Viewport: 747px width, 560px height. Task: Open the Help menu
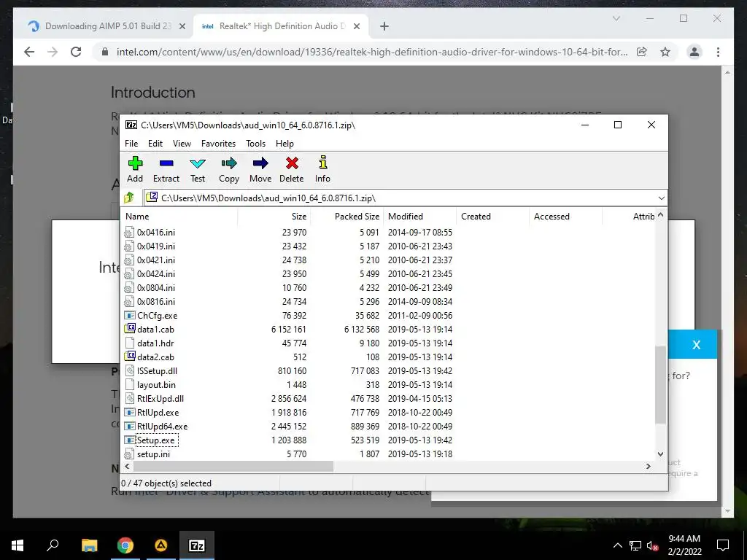point(285,144)
